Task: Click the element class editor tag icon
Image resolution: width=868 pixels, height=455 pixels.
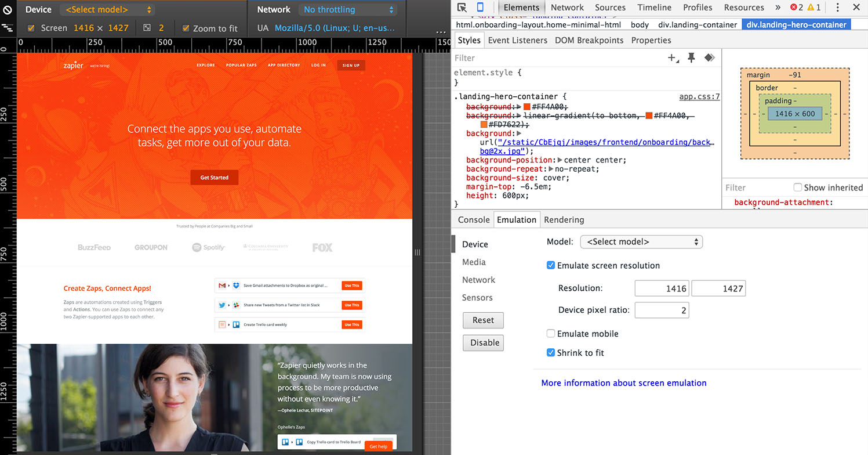Action: (709, 58)
